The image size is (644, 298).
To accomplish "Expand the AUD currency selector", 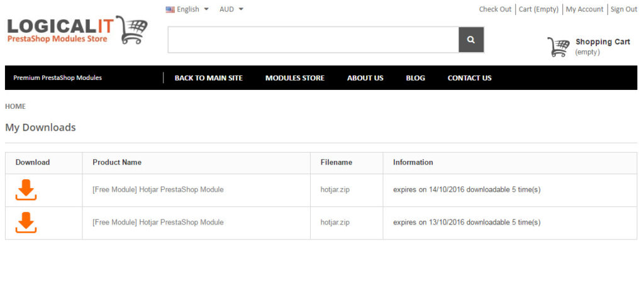I will (231, 9).
